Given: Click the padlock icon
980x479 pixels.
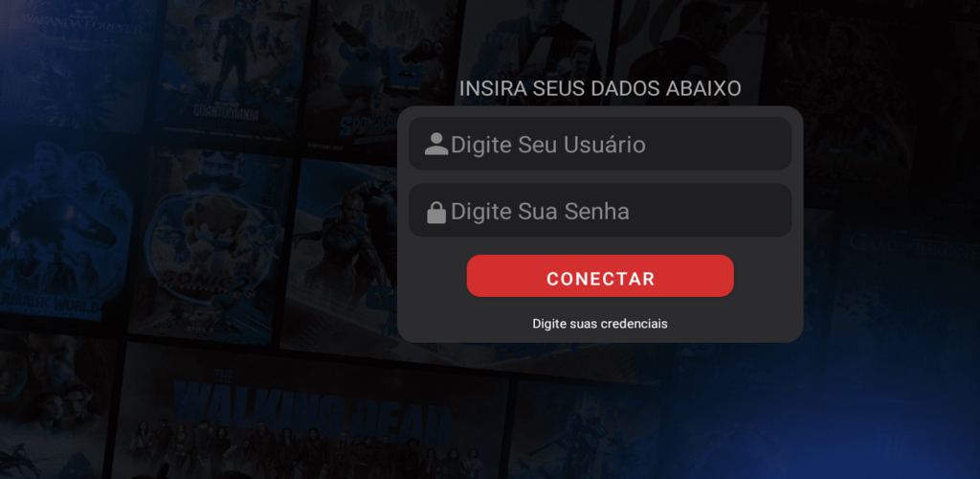Looking at the screenshot, I should pos(436,212).
